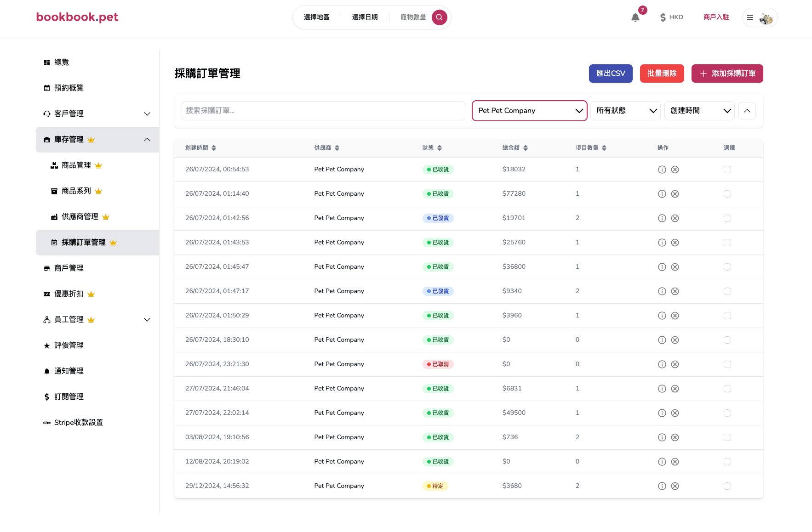The width and height of the screenshot is (812, 532).
Task: Click the 批量刪除 button
Action: 662,74
